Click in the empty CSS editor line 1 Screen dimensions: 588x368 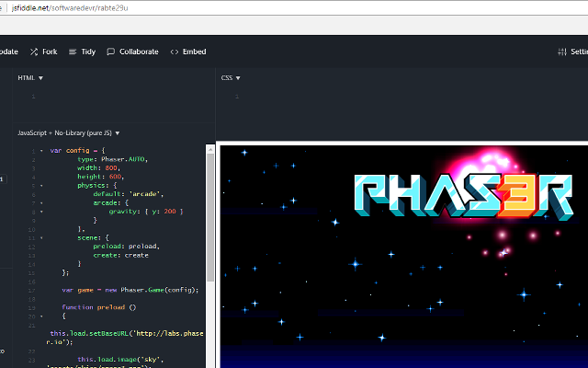pos(413,97)
